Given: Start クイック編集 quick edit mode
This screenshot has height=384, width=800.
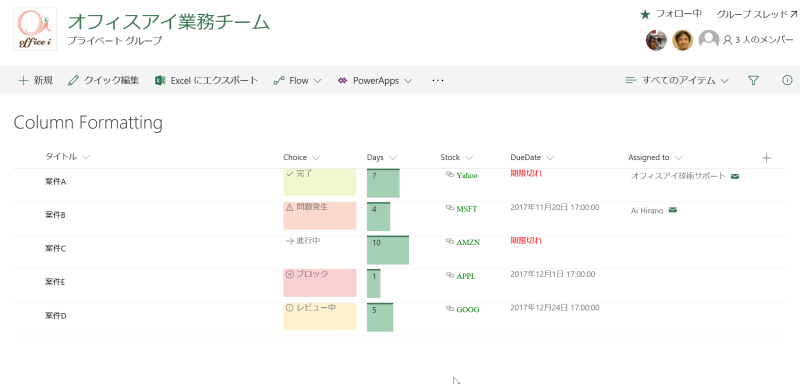Looking at the screenshot, I should [x=104, y=81].
